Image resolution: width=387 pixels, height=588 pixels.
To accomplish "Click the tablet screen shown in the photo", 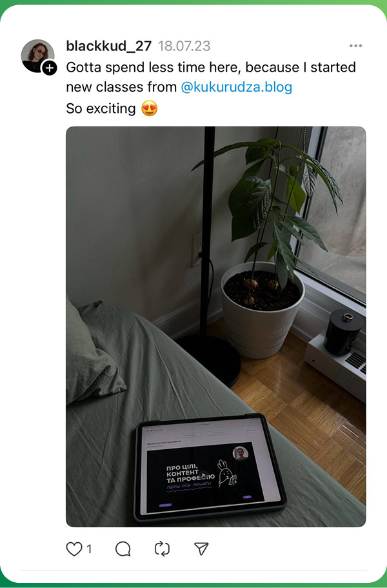I will (210, 468).
